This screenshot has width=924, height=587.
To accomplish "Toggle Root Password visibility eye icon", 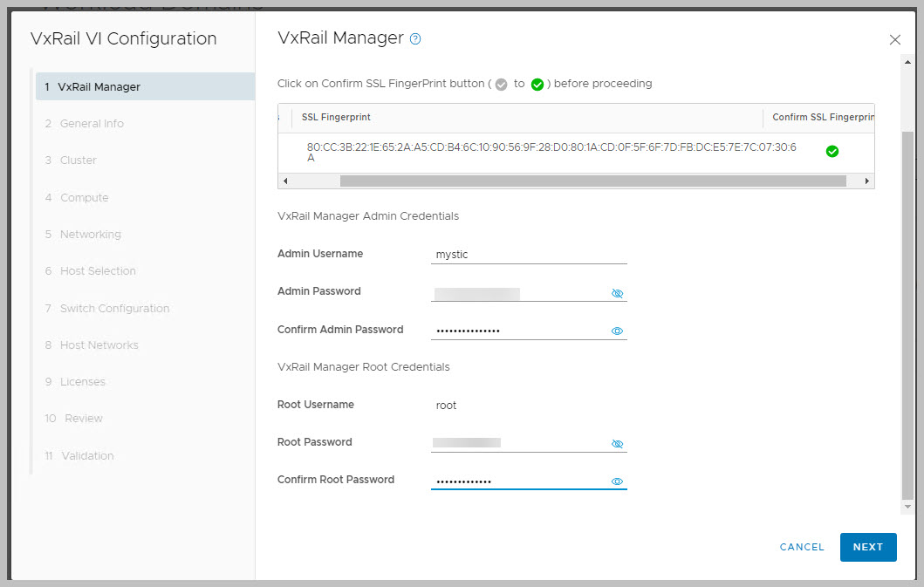I will [617, 444].
